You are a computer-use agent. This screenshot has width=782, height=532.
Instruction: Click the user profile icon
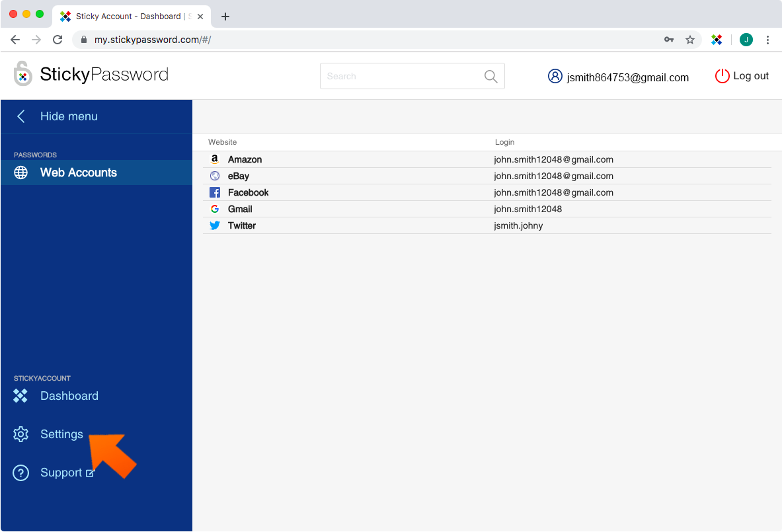555,76
